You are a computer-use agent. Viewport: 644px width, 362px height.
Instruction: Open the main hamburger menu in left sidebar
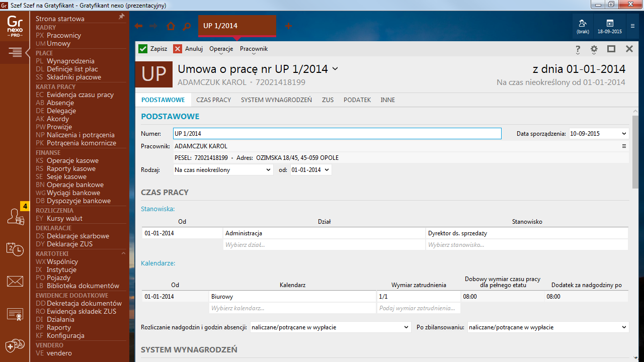[15, 52]
